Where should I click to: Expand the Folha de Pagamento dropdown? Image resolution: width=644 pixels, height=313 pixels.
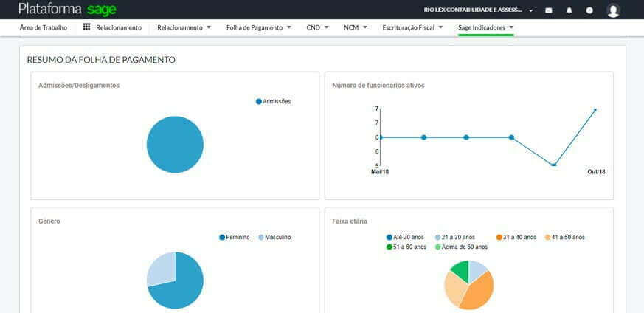[x=259, y=27]
